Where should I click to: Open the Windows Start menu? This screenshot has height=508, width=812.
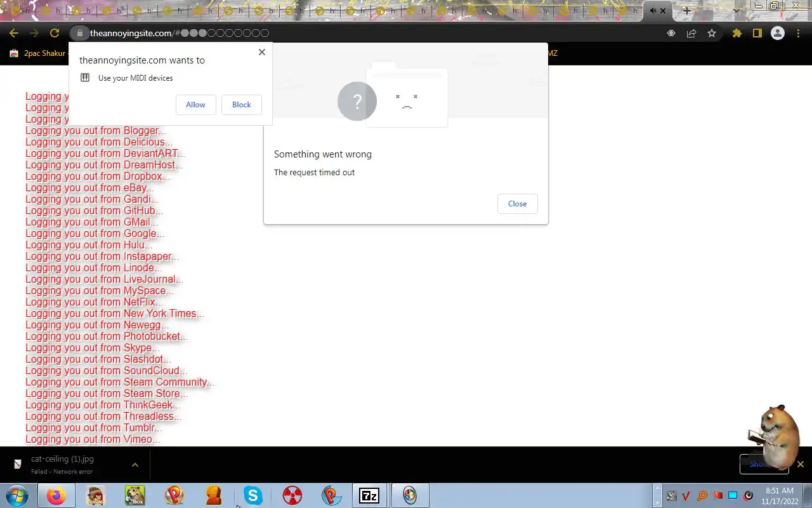tap(18, 495)
